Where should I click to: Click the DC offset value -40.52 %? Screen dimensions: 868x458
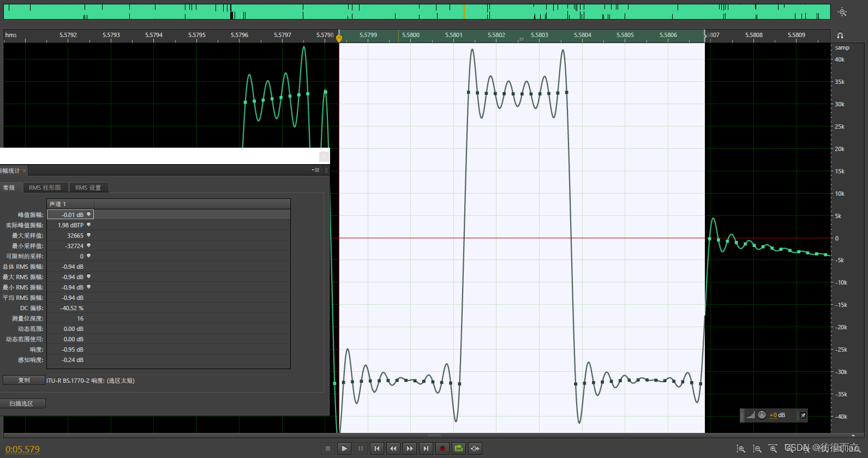(x=72, y=308)
